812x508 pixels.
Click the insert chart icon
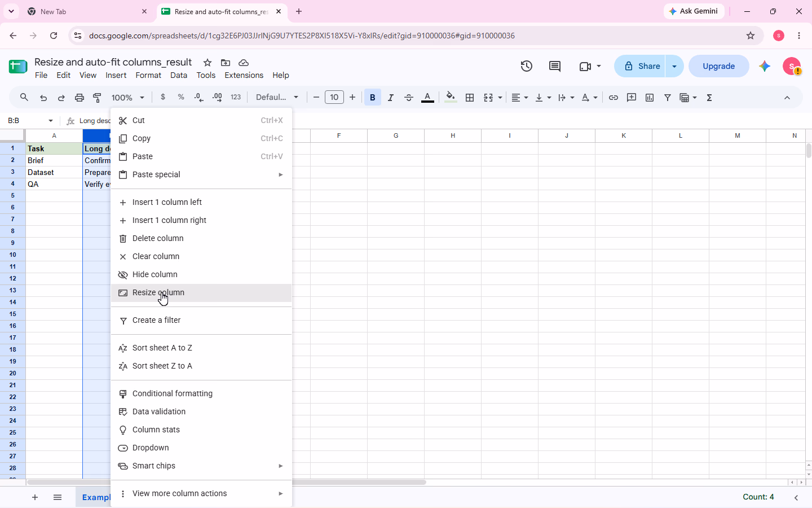[x=650, y=98]
